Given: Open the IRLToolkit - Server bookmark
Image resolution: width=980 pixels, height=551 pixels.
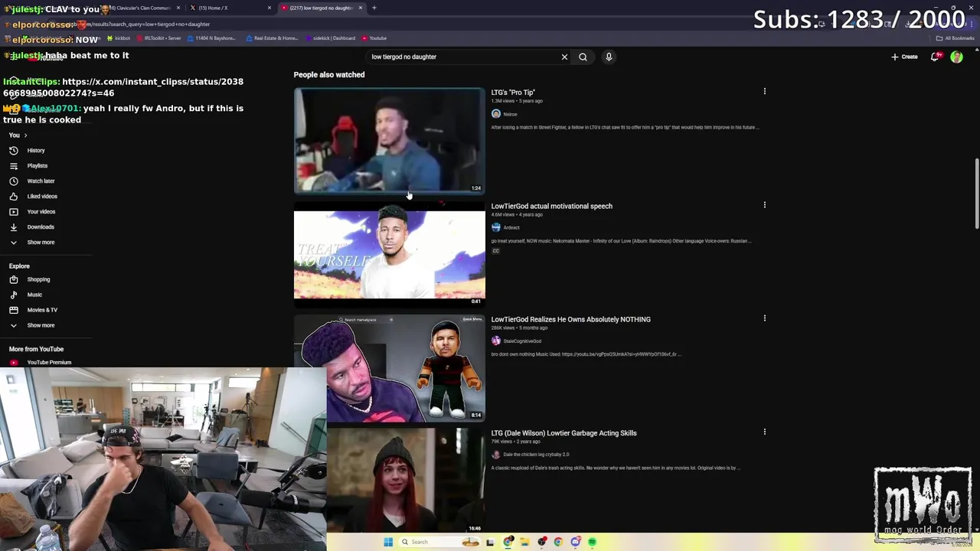Looking at the screenshot, I should (x=161, y=38).
